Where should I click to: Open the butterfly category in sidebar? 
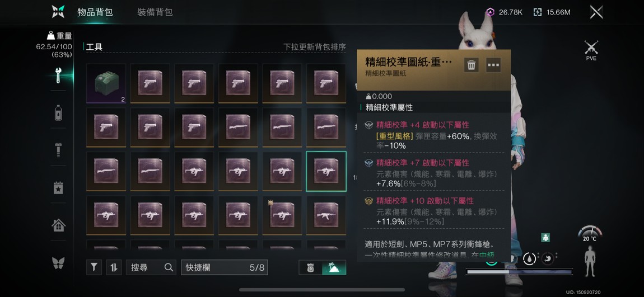click(x=58, y=262)
